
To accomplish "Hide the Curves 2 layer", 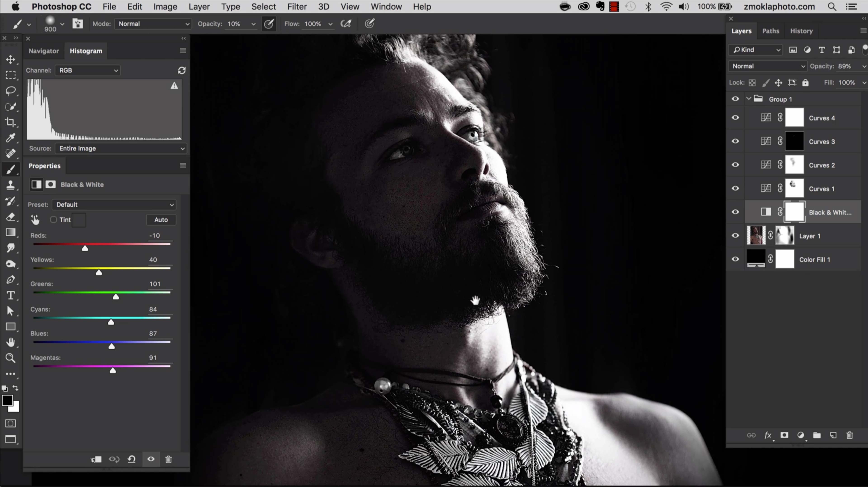I will [x=735, y=165].
